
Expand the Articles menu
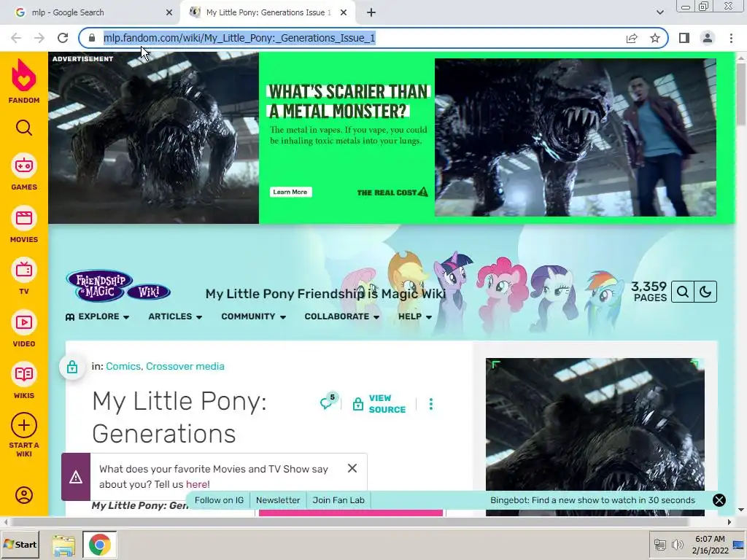[x=175, y=316]
